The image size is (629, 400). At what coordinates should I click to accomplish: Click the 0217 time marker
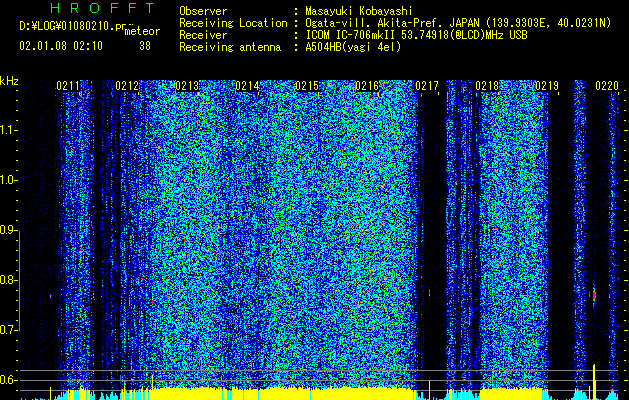427,86
